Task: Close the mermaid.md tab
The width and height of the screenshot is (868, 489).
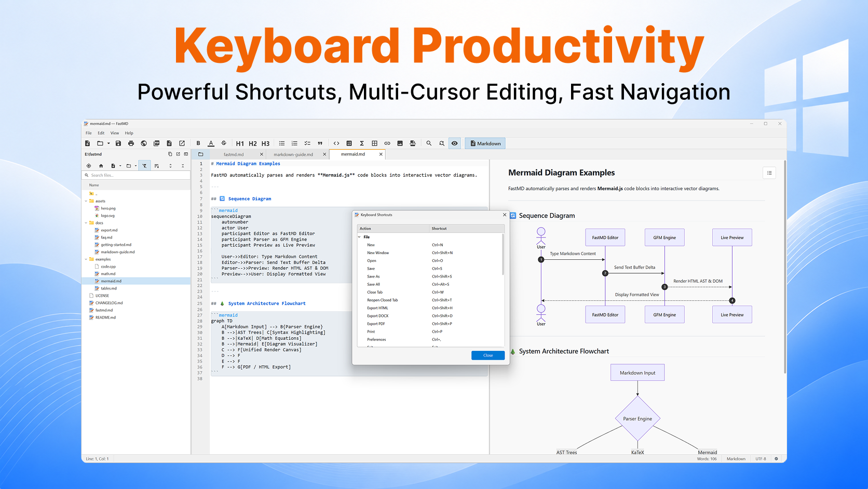Action: point(381,154)
